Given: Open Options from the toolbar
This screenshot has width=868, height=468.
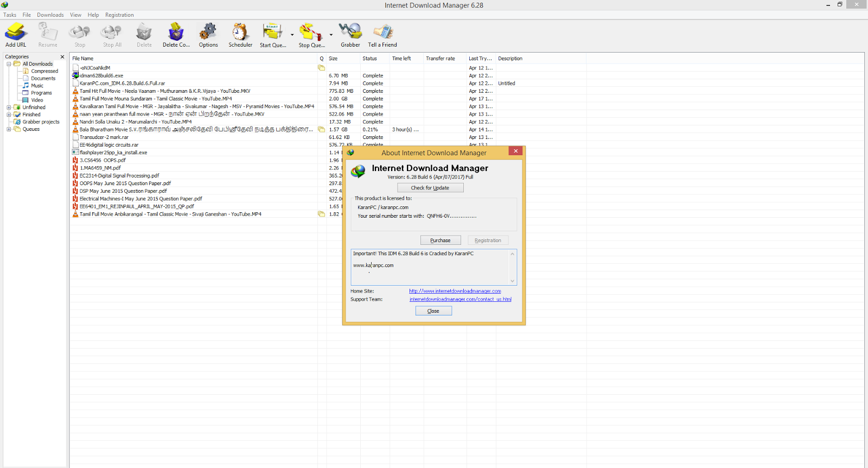Looking at the screenshot, I should 208,35.
